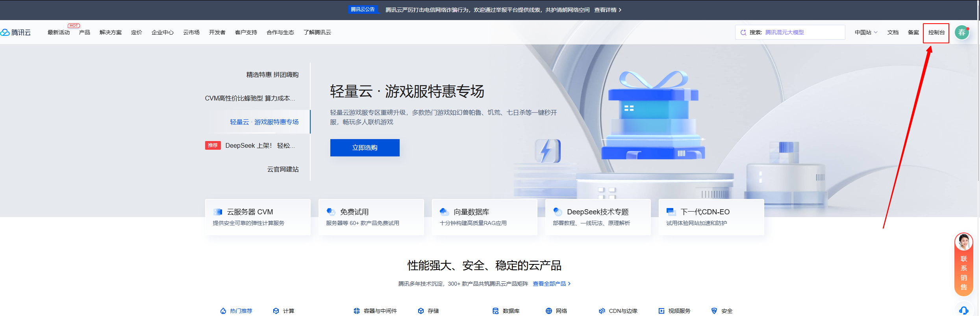Viewport: 980px width, 316px height.
Task: Click the 热门推荐 category tab
Action: (236, 311)
